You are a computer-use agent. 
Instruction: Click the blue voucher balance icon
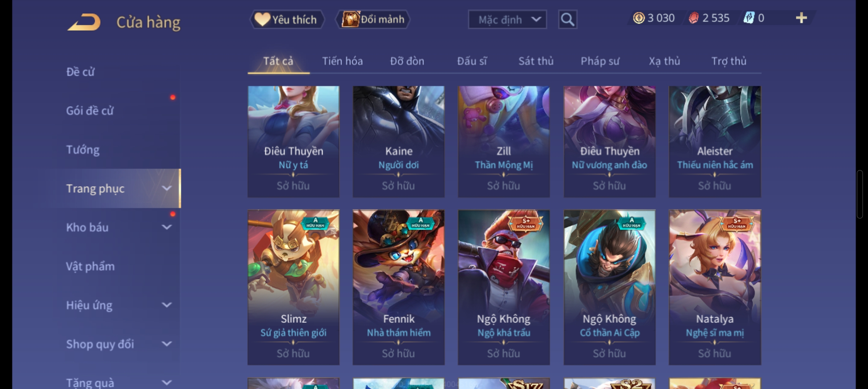(749, 18)
